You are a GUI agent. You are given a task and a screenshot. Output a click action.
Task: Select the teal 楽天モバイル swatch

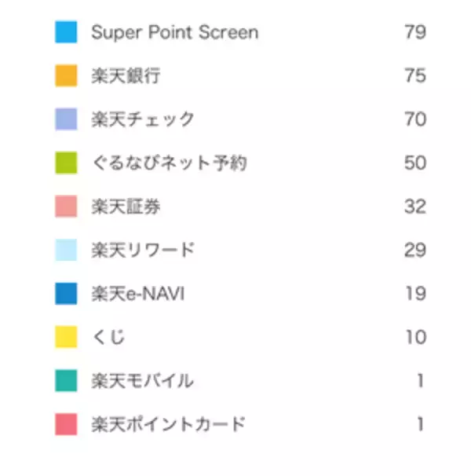(x=66, y=381)
